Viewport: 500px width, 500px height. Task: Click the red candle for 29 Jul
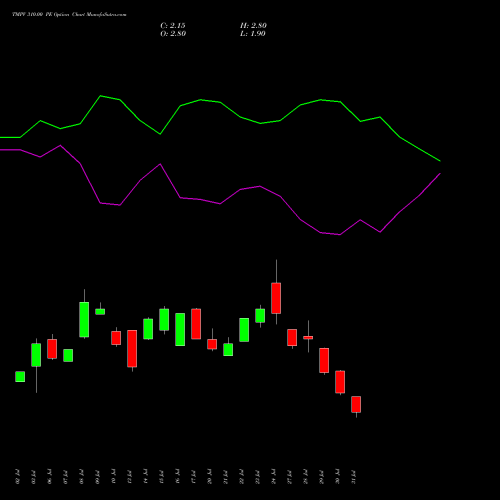pos(324,360)
